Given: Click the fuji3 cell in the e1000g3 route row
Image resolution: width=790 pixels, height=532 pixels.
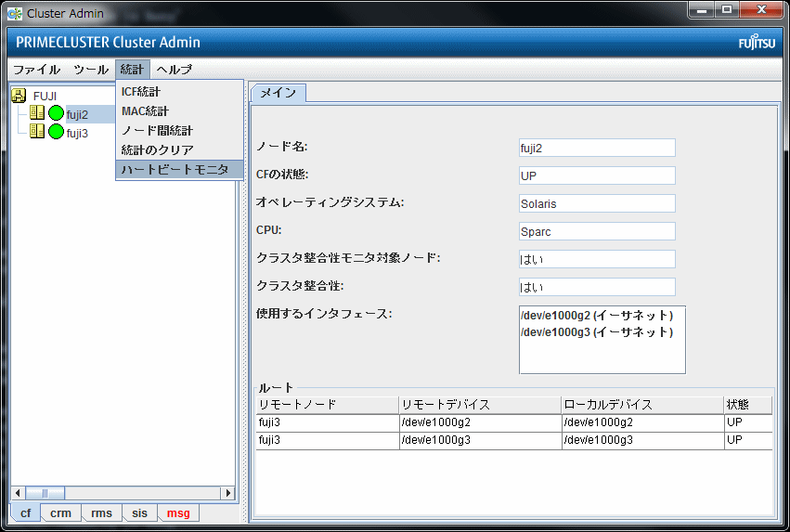Looking at the screenshot, I should point(328,440).
